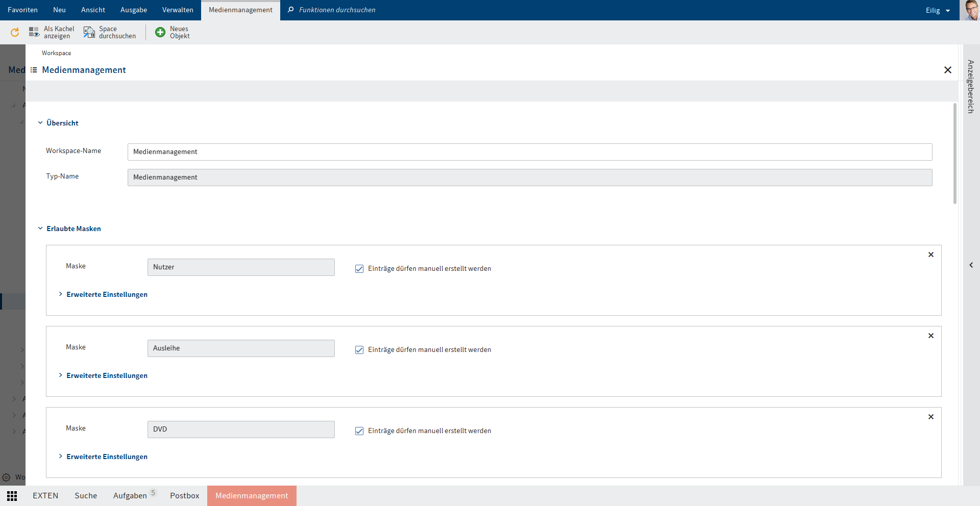Click the workspace settings gear at bottom left
The width and height of the screenshot is (980, 506).
pyautogui.click(x=7, y=477)
